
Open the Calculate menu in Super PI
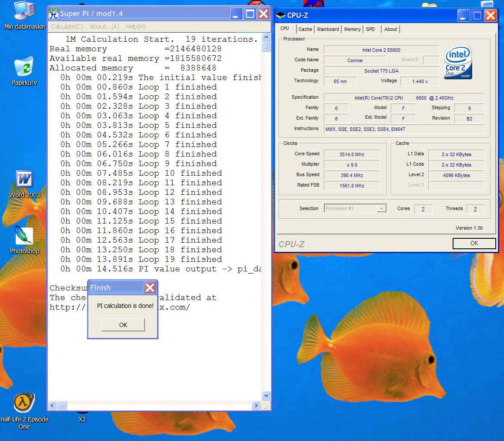(x=67, y=27)
